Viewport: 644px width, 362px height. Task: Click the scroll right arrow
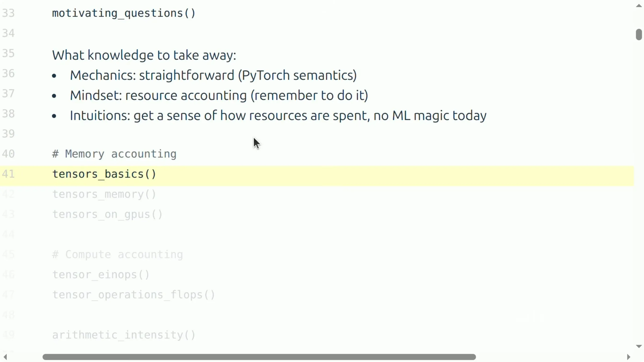pyautogui.click(x=628, y=357)
